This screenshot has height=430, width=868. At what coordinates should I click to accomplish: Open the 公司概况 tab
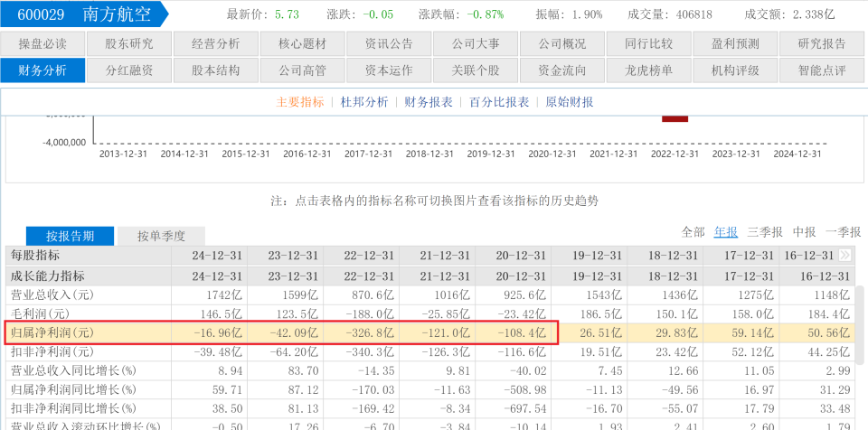[x=561, y=43]
